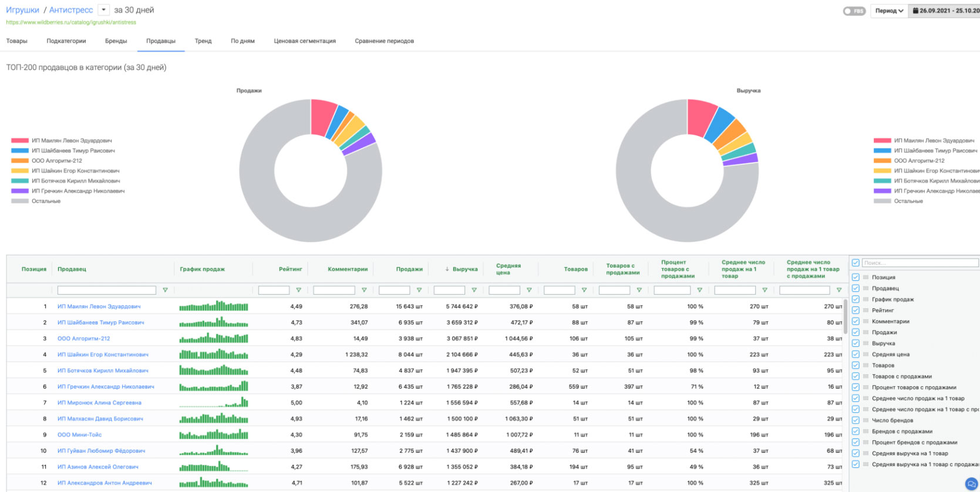980x492 pixels.
Task: Click the sort arrow beside the Выручка header
Action: point(447,269)
